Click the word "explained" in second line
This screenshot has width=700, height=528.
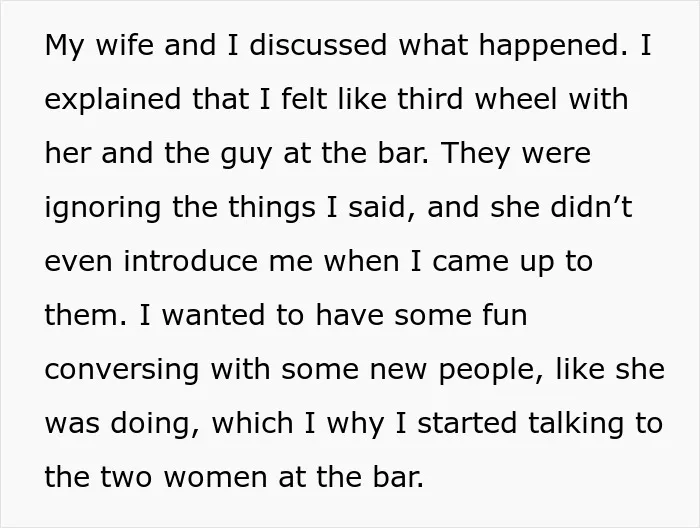[x=112, y=100]
